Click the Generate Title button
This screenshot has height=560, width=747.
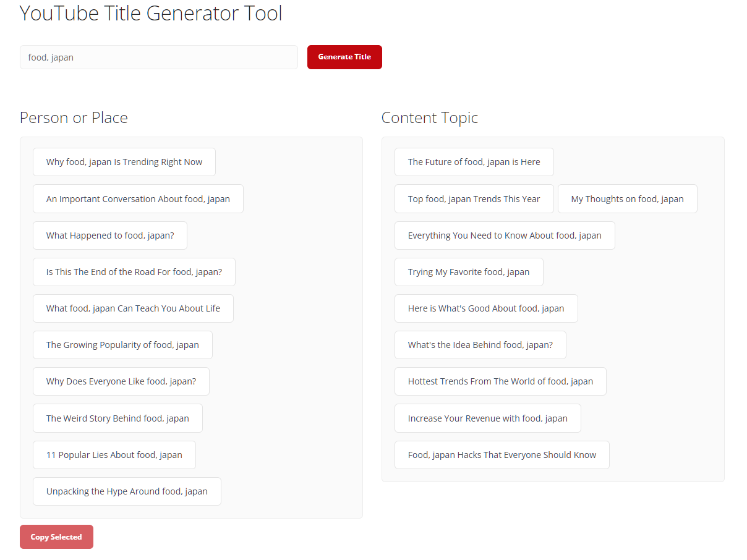[x=344, y=57]
